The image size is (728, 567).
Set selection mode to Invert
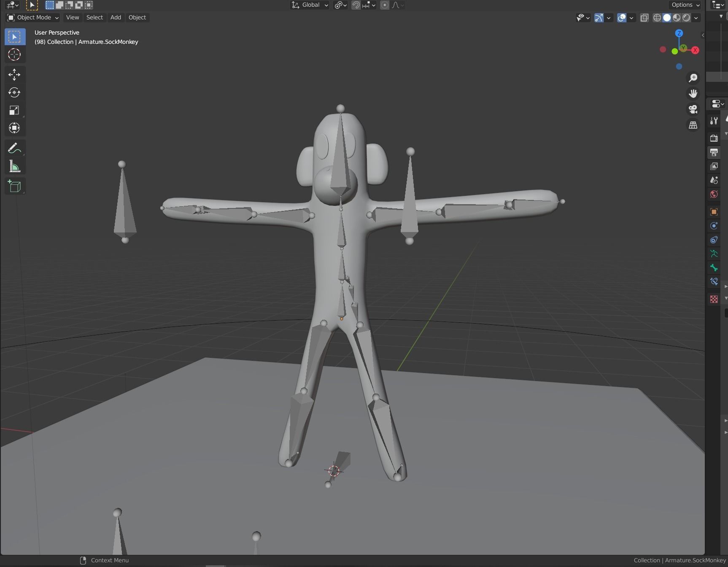tap(79, 5)
